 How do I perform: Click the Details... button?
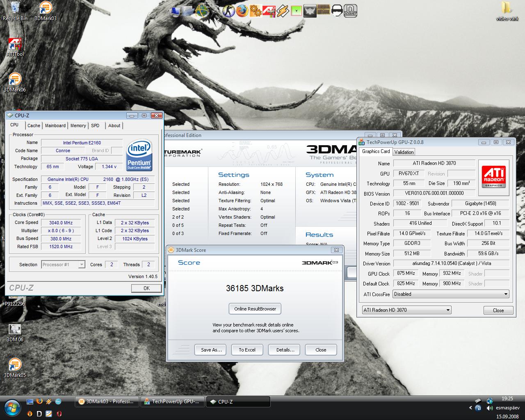pos(285,350)
